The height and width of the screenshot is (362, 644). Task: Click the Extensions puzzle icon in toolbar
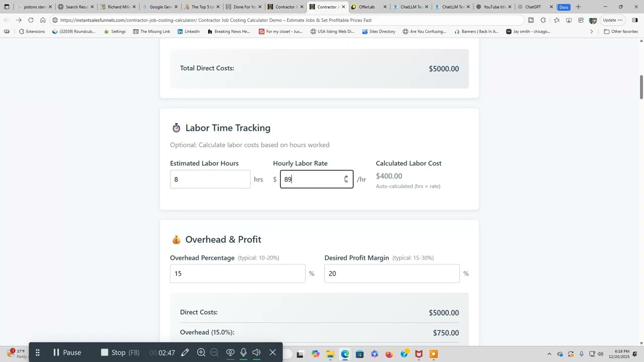click(543, 20)
